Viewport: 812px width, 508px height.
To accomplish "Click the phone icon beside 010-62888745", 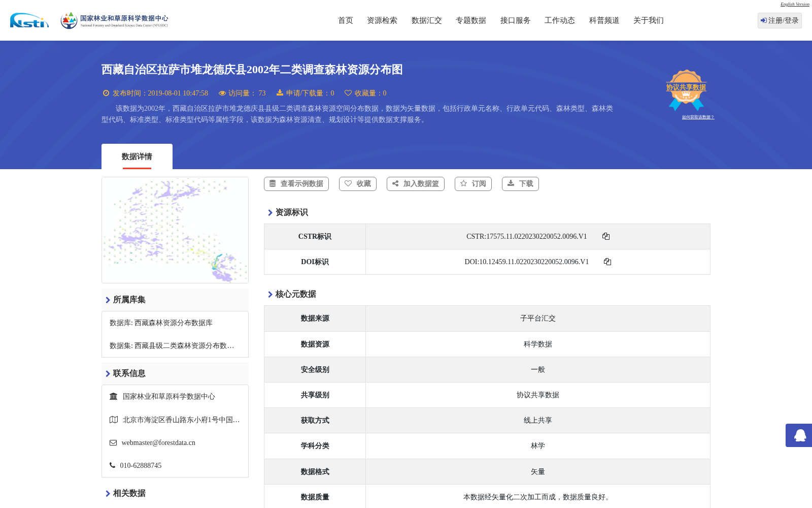I will 112,465.
